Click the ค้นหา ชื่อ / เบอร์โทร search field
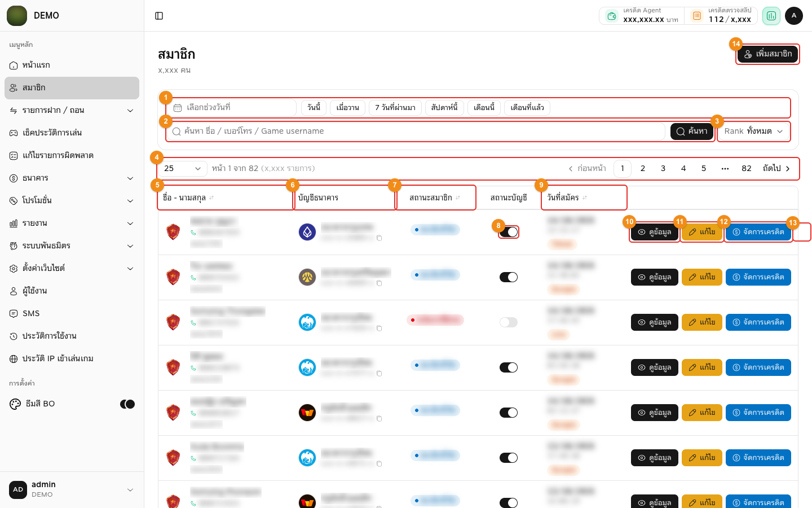 click(417, 131)
